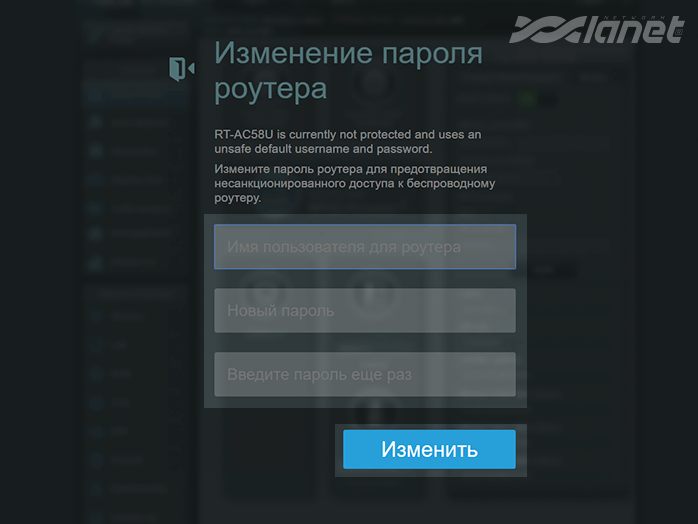This screenshot has width=698, height=524.
Task: Click the door-shaped logout icon beside the heading
Action: [x=181, y=69]
